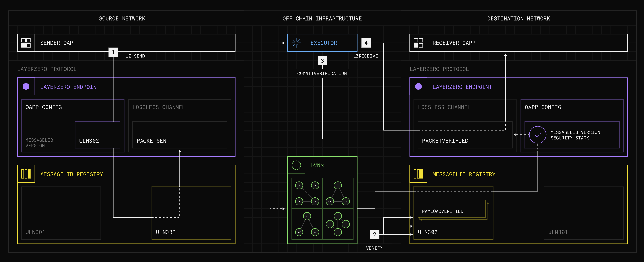Click the MESSAGELIB VERSION label in source OApp config
This screenshot has height=262, width=644.
point(39,143)
